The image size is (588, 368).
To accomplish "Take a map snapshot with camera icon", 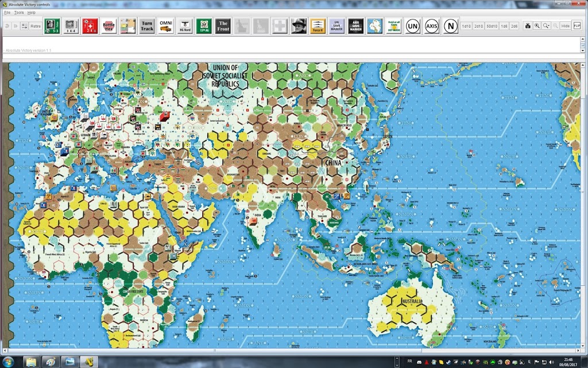I will point(528,26).
